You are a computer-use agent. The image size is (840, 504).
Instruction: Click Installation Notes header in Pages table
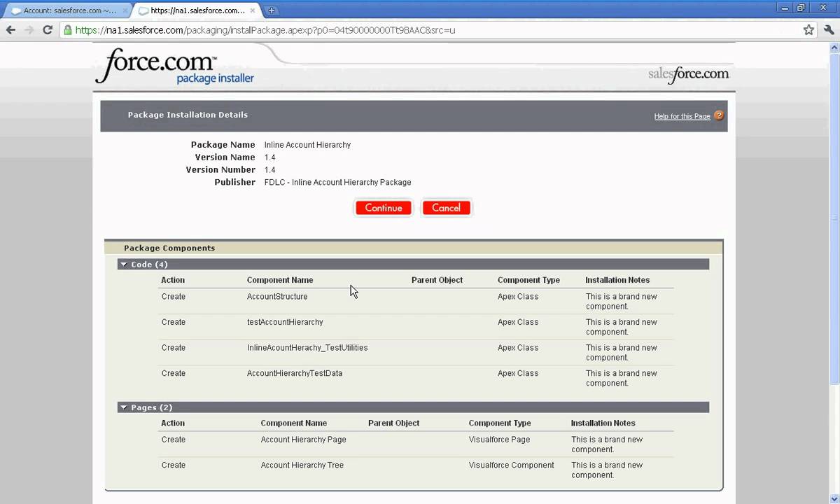coord(603,423)
